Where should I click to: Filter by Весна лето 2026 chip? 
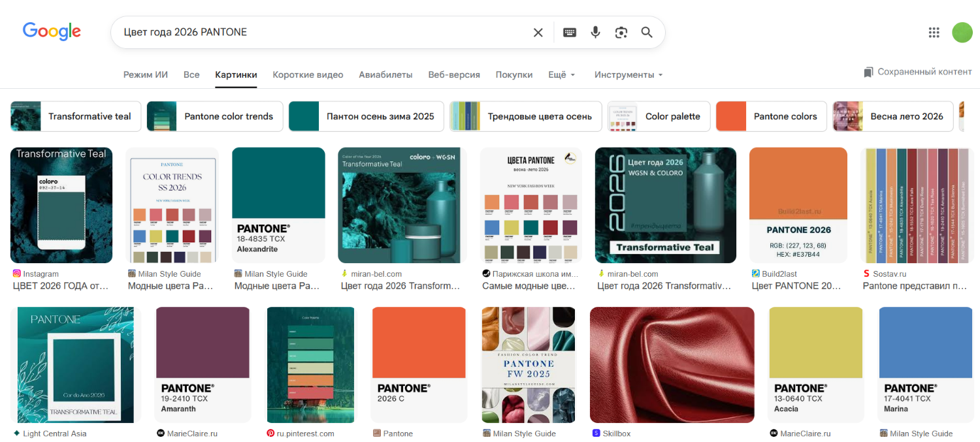892,116
